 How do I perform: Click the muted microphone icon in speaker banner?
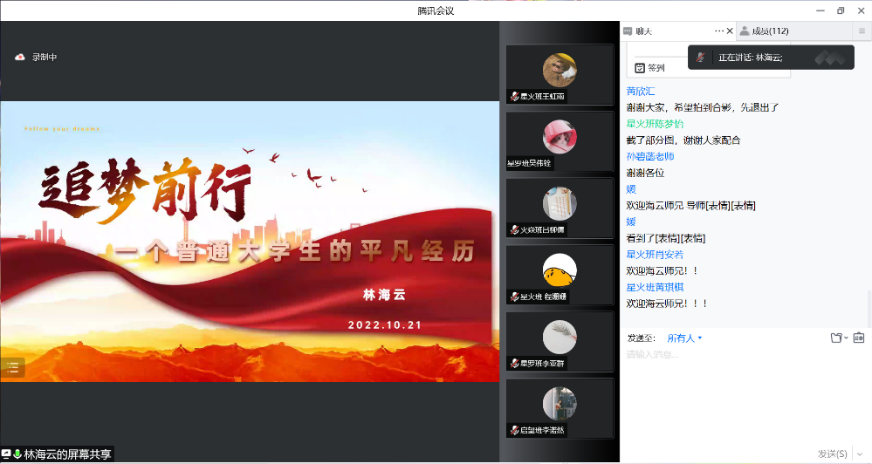click(702, 57)
